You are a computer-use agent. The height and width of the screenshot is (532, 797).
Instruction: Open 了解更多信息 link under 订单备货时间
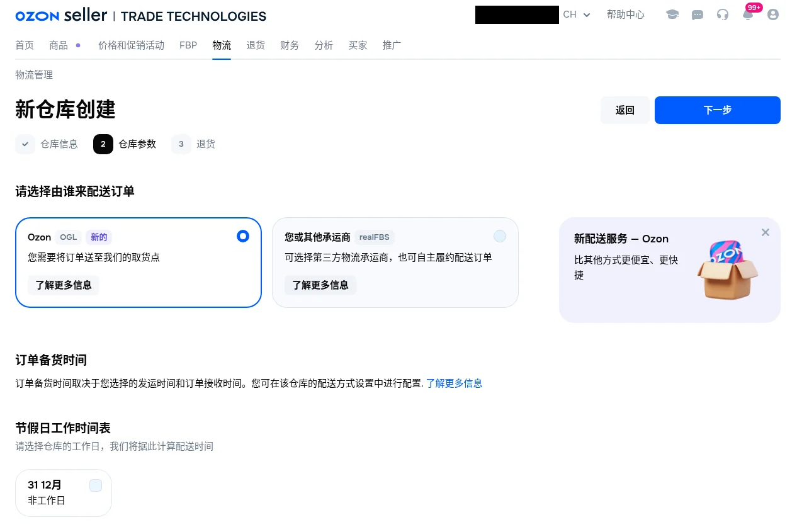coord(455,383)
